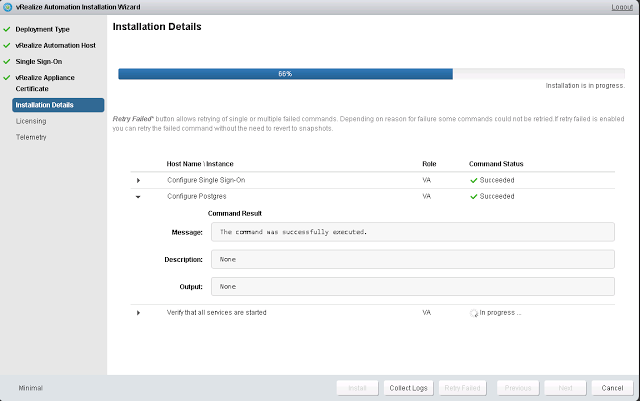Expand the Verify that all services are started row
This screenshot has height=401, width=640.
click(138, 313)
